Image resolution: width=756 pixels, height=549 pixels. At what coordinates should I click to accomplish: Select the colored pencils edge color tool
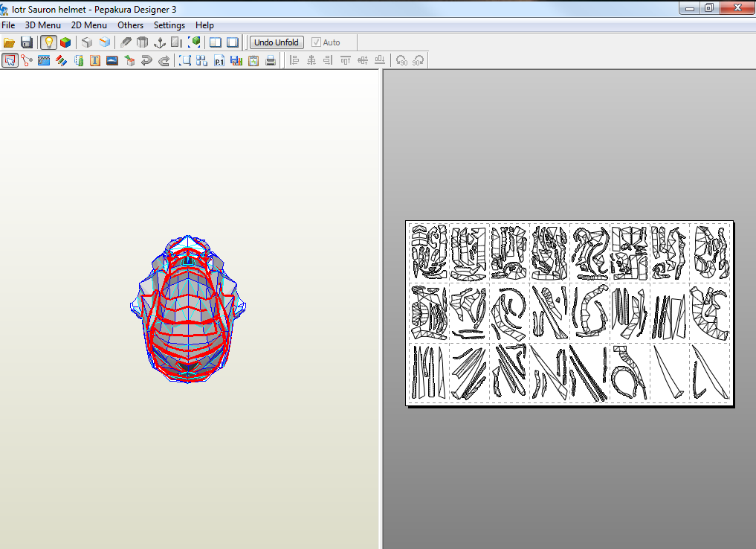click(x=61, y=60)
